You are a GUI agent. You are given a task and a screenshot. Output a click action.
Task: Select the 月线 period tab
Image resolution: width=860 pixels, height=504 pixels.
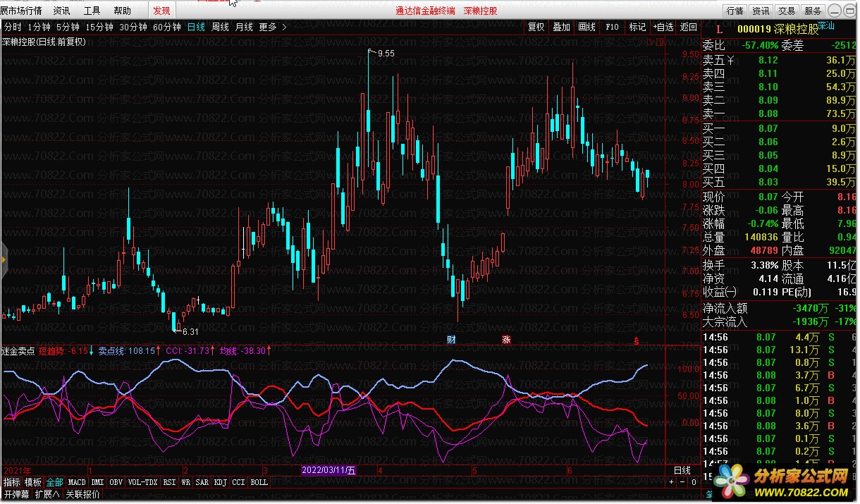(244, 27)
